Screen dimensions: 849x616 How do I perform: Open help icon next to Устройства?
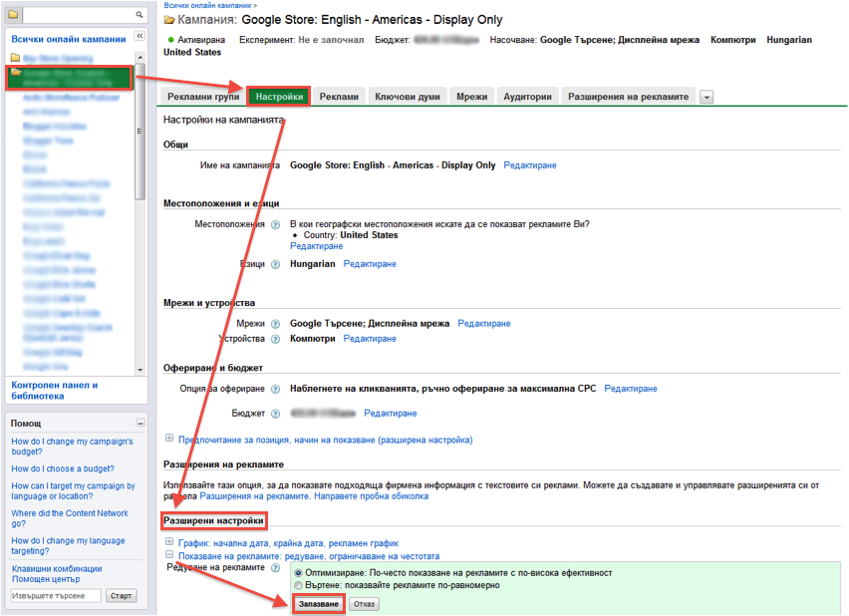(275, 339)
